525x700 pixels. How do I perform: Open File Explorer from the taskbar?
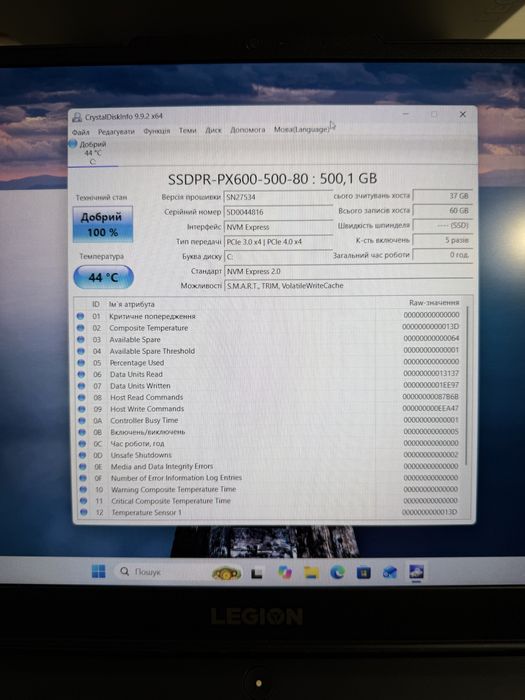coord(311,572)
